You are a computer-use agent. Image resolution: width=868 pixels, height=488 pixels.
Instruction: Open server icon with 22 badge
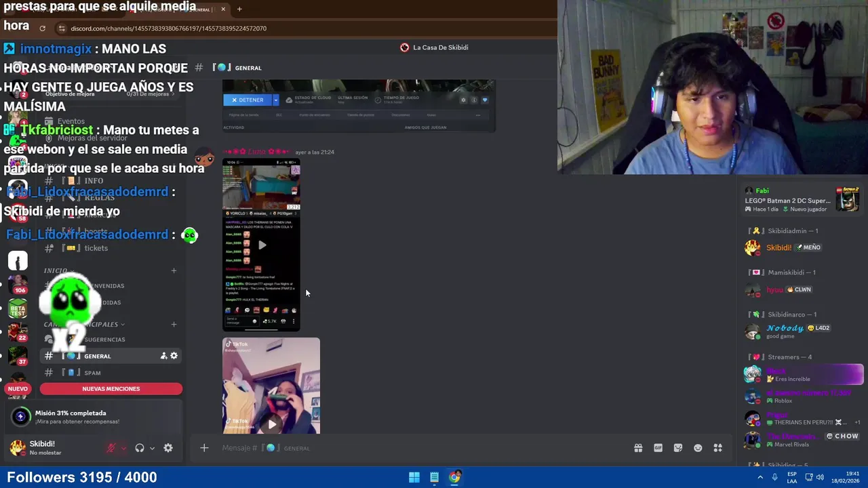pyautogui.click(x=18, y=332)
